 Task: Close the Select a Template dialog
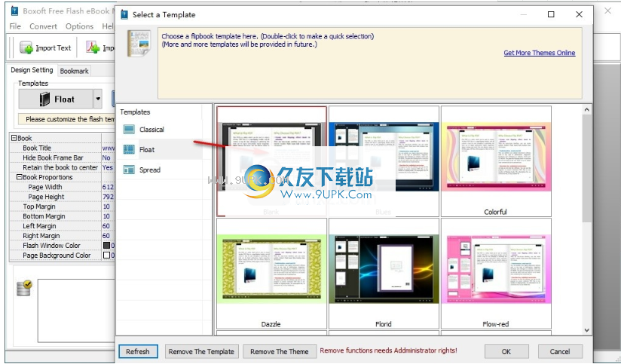point(579,14)
